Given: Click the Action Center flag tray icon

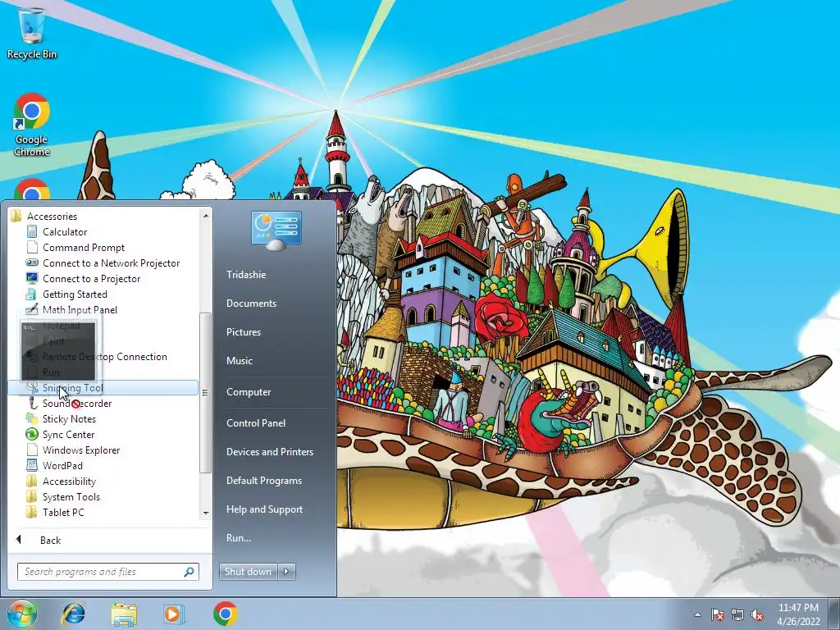Looking at the screenshot, I should [718, 614].
